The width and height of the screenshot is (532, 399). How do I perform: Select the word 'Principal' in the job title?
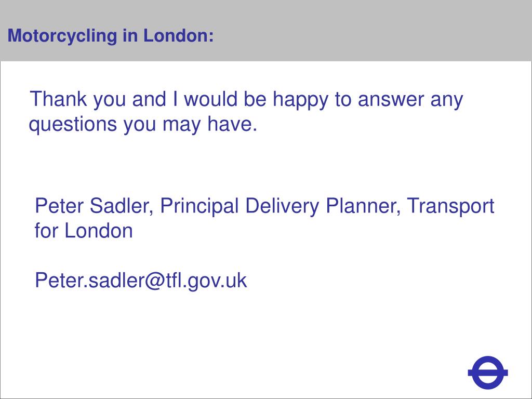coord(199,207)
